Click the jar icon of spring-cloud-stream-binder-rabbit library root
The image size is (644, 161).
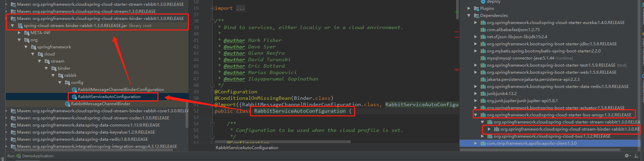[x=20, y=26]
